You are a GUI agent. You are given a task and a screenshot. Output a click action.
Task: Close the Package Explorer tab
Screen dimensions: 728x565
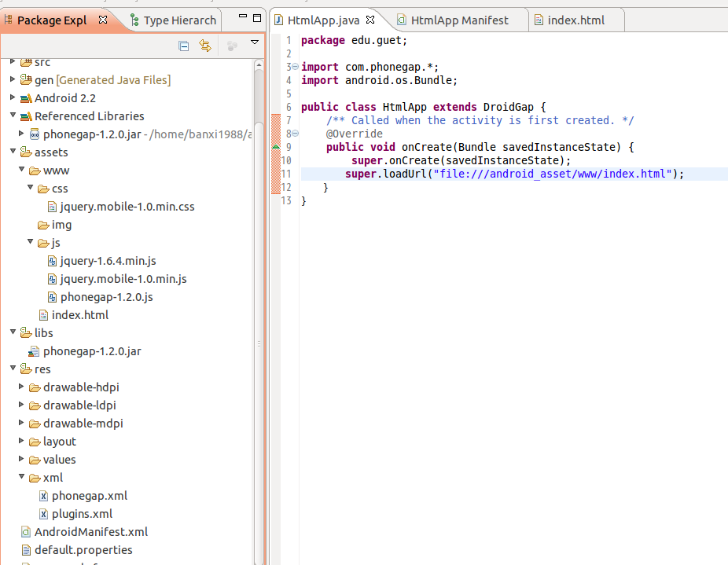coord(103,20)
